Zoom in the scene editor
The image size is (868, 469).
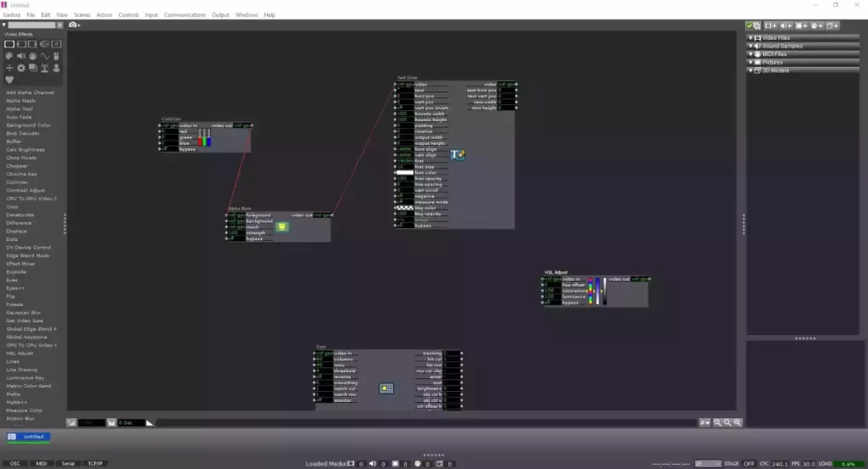[737, 422]
